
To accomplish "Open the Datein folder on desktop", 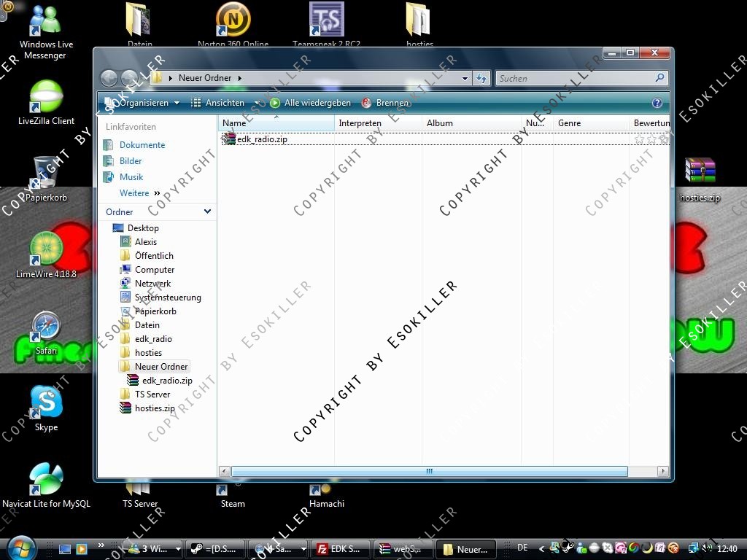I will [x=139, y=24].
